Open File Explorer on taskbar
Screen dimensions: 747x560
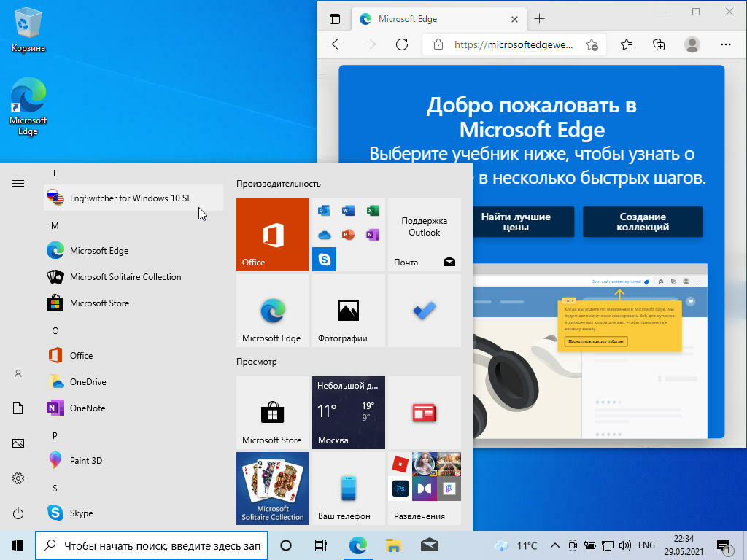pyautogui.click(x=393, y=545)
